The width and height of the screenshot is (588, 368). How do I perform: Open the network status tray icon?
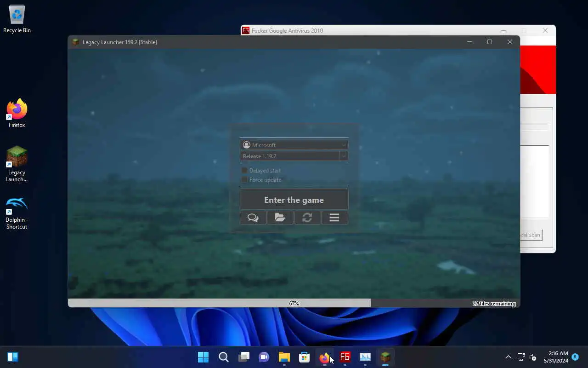click(521, 357)
